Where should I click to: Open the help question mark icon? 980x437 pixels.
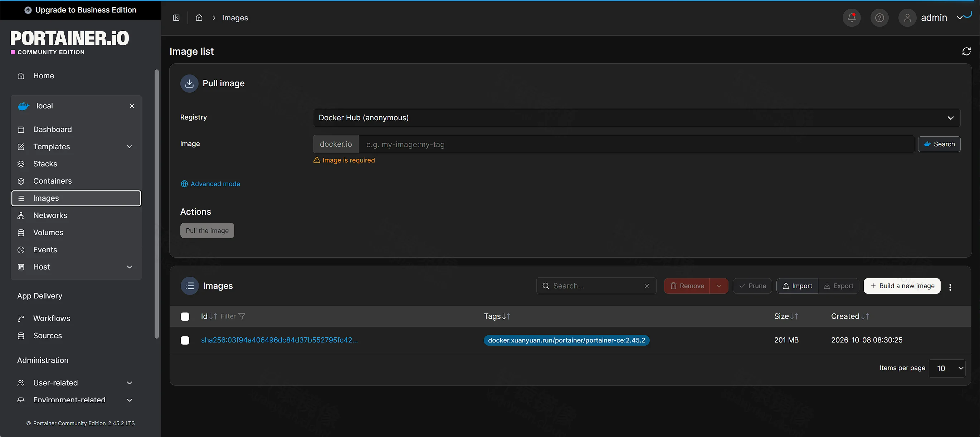879,18
